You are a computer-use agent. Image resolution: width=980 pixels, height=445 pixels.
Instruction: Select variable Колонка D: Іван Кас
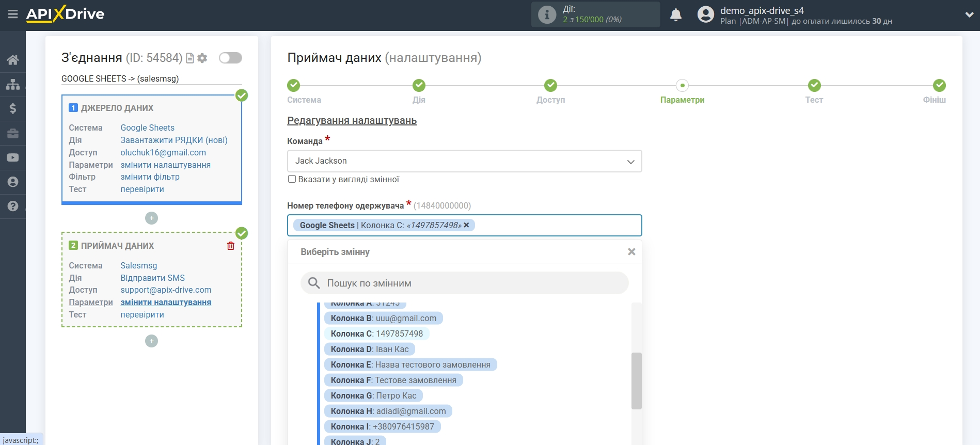tap(369, 349)
